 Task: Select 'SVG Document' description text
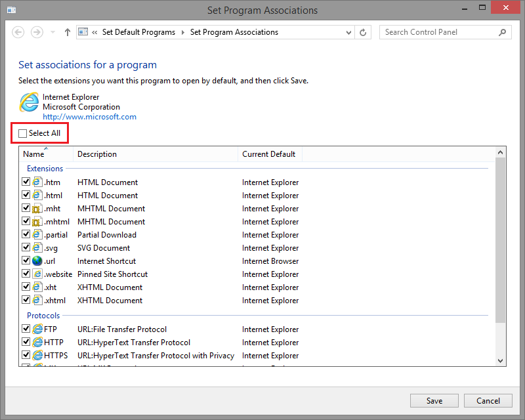[x=104, y=248]
